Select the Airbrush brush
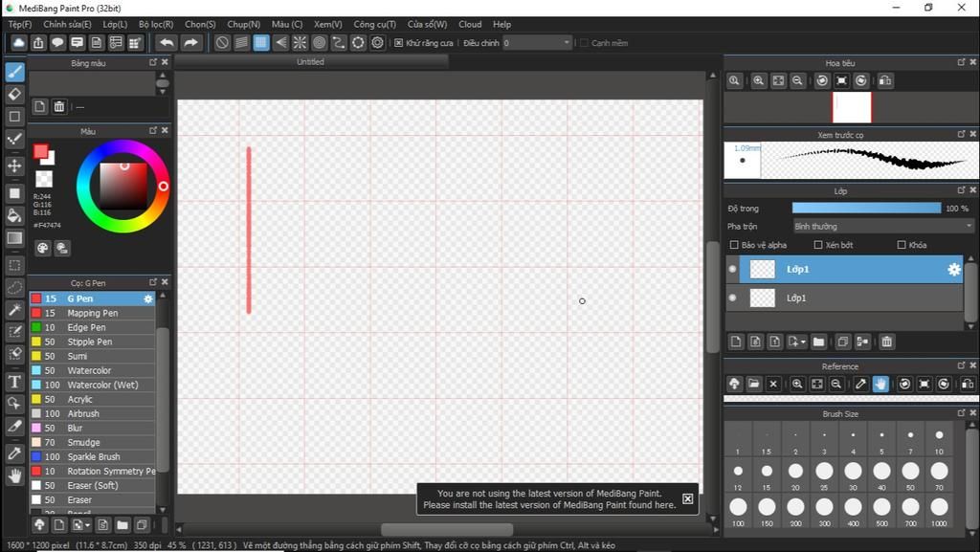 click(93, 413)
